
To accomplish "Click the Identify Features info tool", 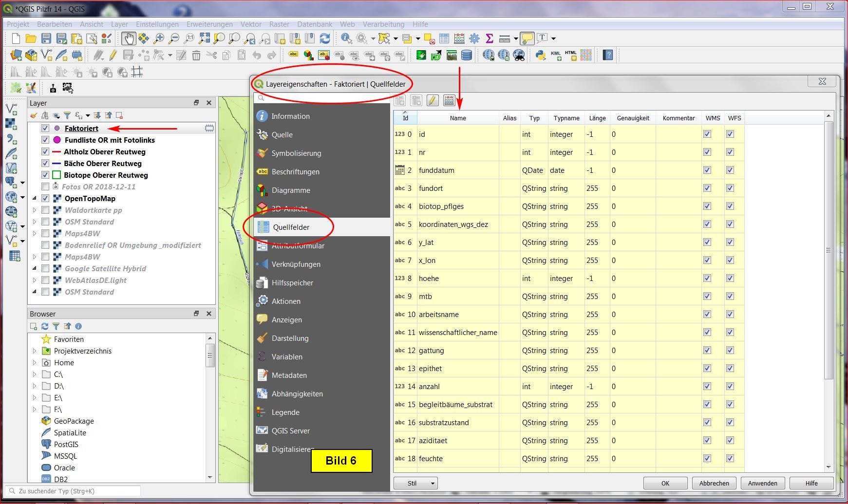I will 346,38.
